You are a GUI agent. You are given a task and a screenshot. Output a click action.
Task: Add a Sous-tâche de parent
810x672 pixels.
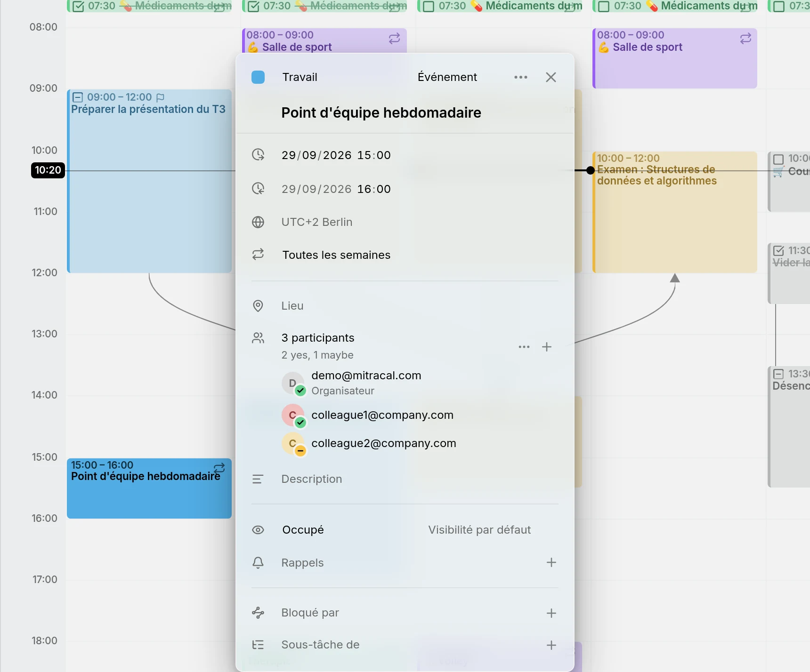[551, 645]
